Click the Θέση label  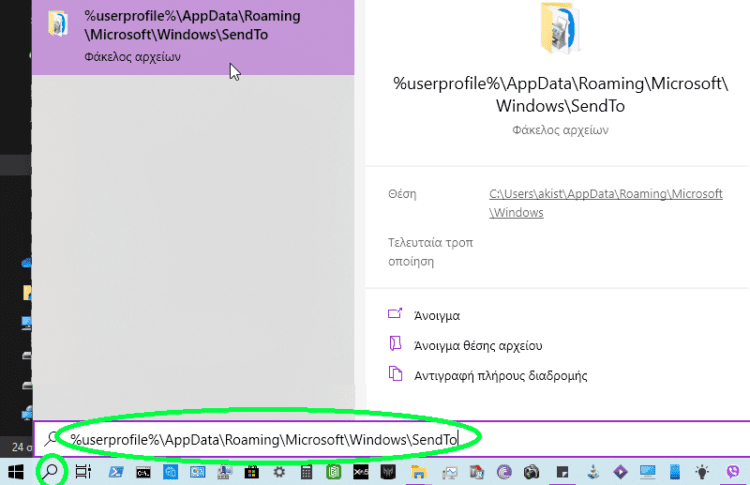(402, 194)
